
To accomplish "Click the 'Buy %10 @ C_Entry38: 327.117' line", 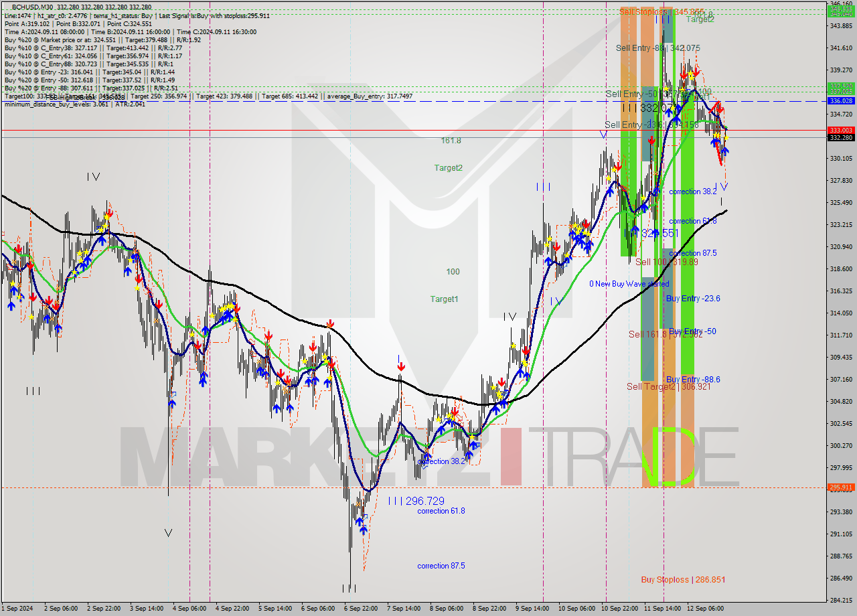I will (93, 48).
